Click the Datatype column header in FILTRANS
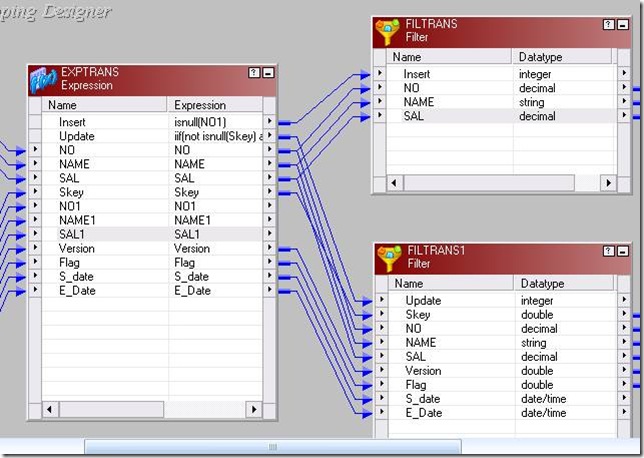Viewport: 644px width, 458px height. pyautogui.click(x=562, y=57)
